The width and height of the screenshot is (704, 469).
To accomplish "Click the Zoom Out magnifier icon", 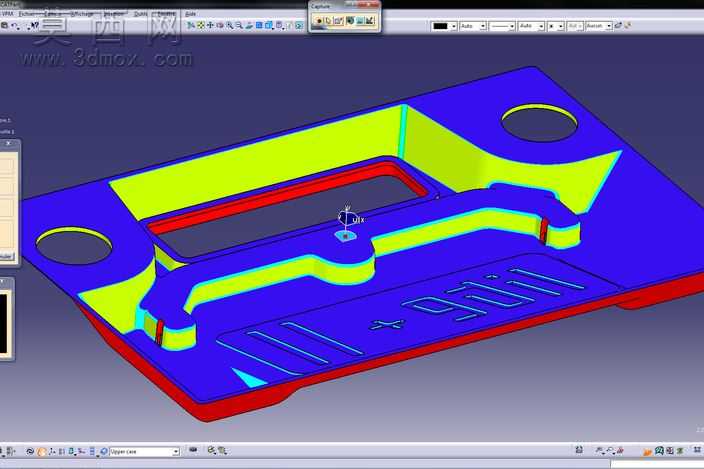I will tap(239, 26).
